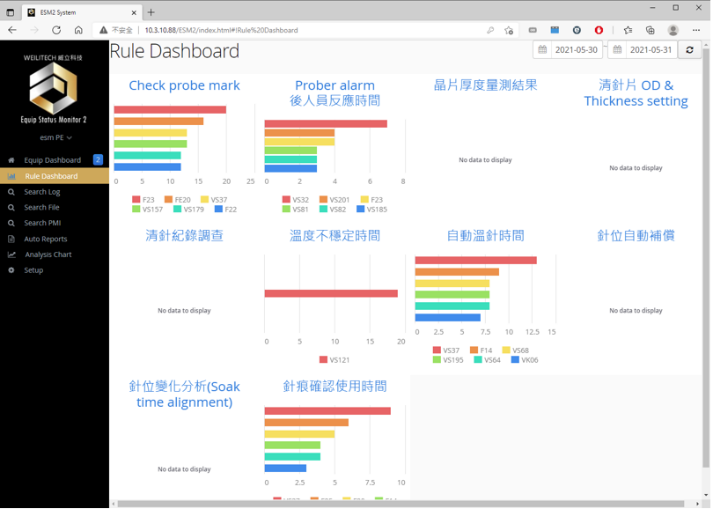The width and height of the screenshot is (713, 509).
Task: Open the start date calendar icon
Action: point(542,50)
